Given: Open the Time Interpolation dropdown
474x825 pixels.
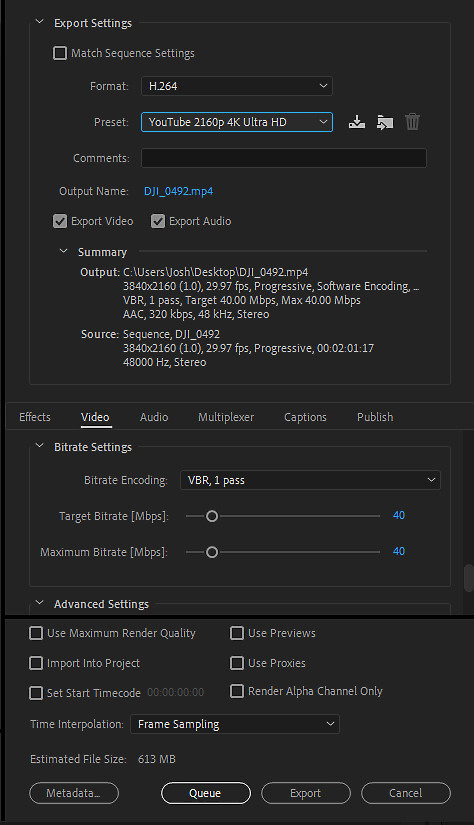Looking at the screenshot, I should coord(235,724).
